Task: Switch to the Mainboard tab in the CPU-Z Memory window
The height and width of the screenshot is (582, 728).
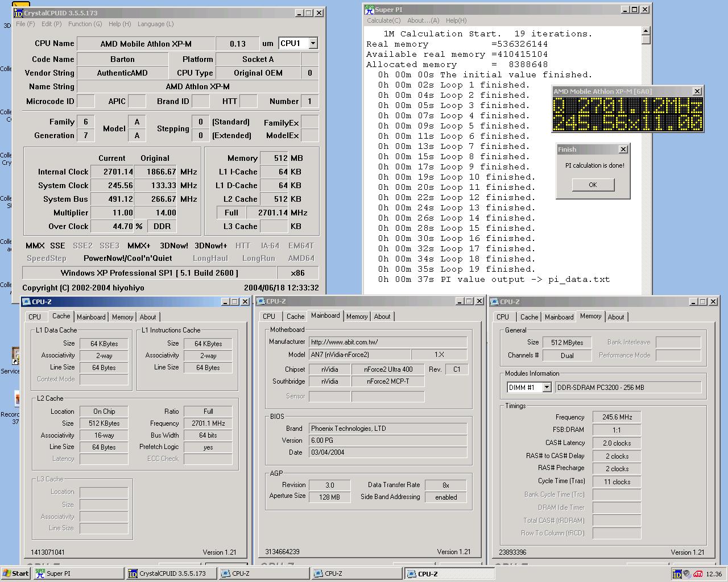Action: [x=559, y=317]
